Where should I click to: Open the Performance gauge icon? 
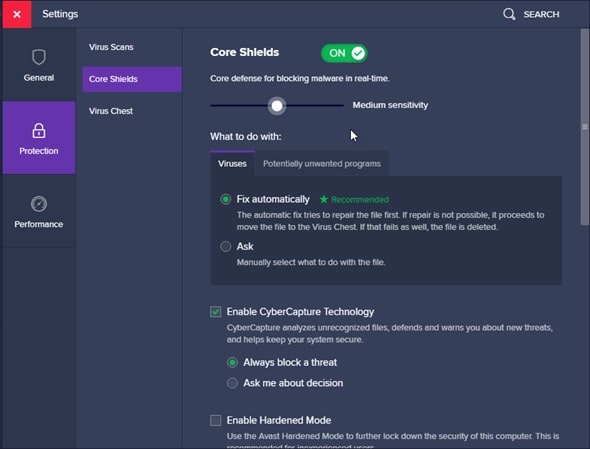[39, 204]
